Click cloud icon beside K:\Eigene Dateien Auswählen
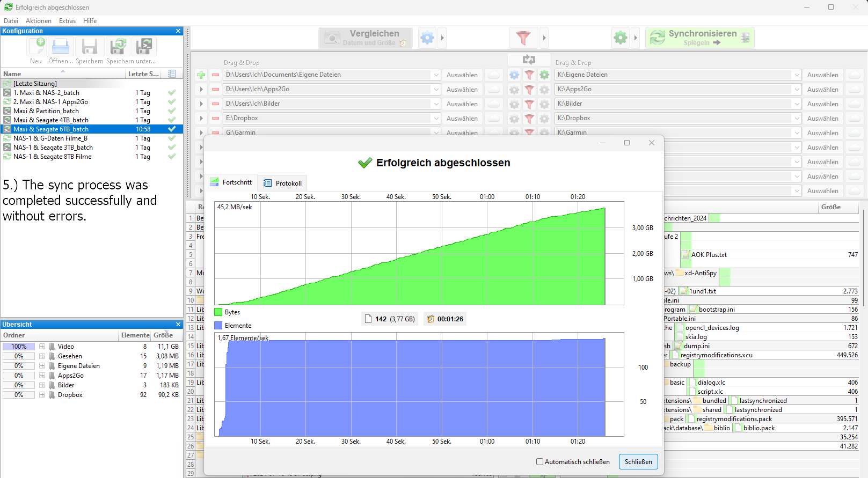 854,75
